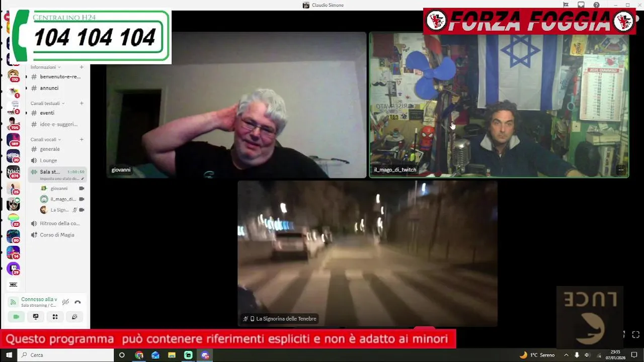
Task: Collapse the Canali testuali category
Action: 47,103
